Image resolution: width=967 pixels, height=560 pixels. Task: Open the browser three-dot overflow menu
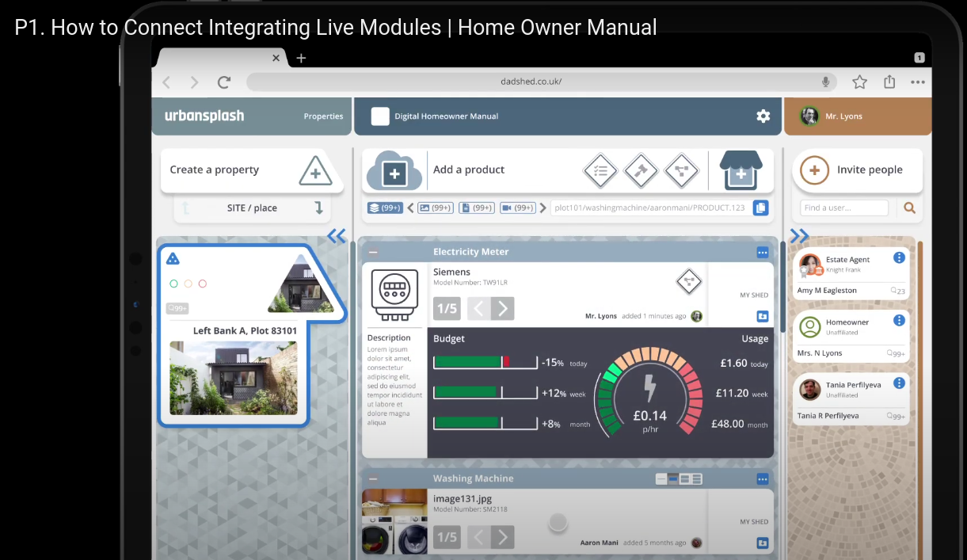pyautogui.click(x=917, y=82)
